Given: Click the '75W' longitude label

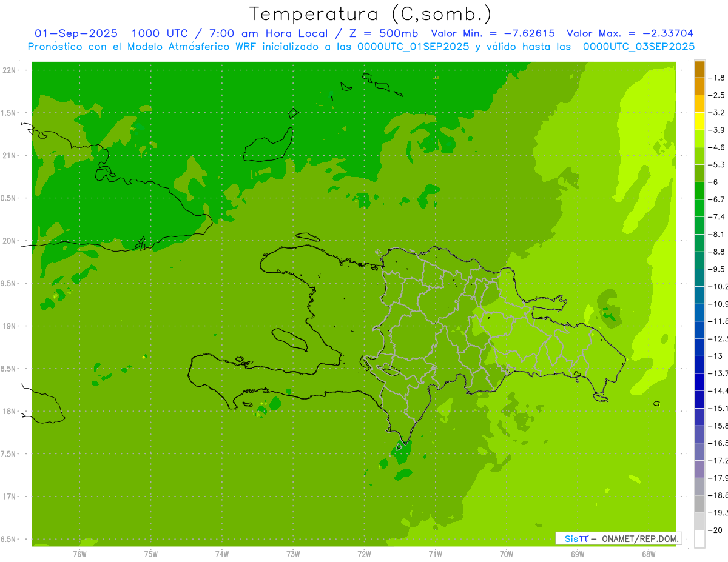Looking at the screenshot, I should pyautogui.click(x=151, y=554).
